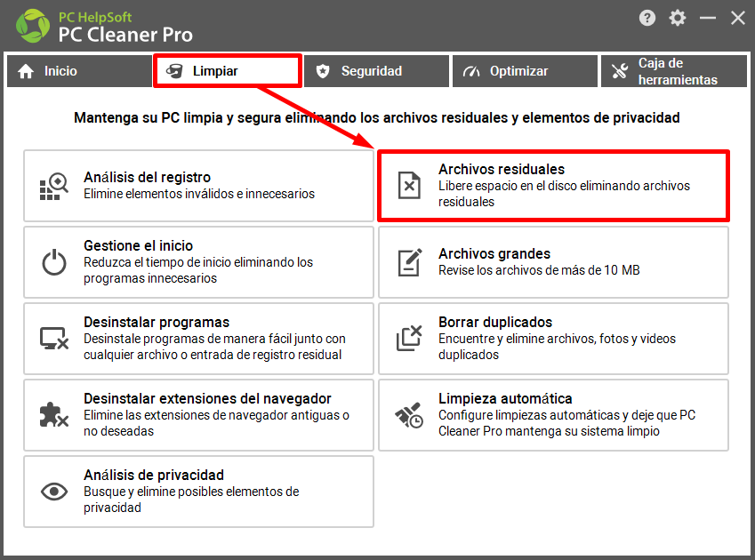Open Archivos residuales title
The height and width of the screenshot is (560, 755).
[502, 170]
